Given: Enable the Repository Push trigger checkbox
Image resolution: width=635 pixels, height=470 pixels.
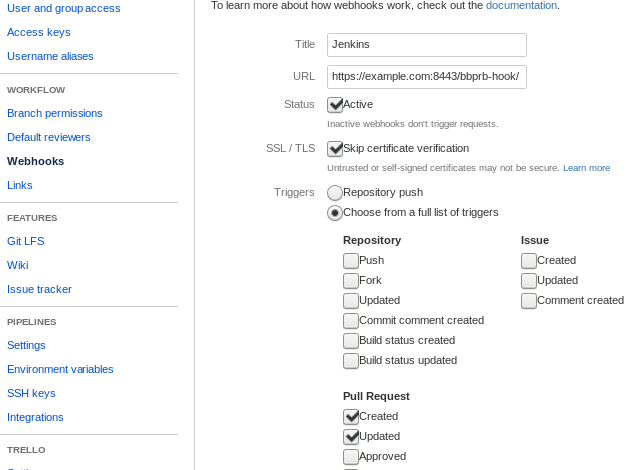Looking at the screenshot, I should coord(351,261).
